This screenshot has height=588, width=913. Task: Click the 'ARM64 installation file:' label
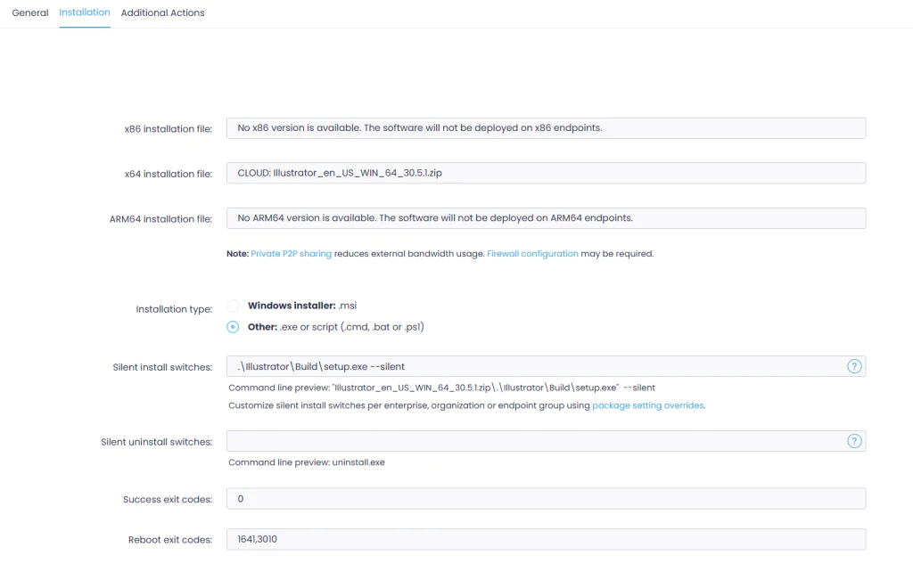pos(160,219)
